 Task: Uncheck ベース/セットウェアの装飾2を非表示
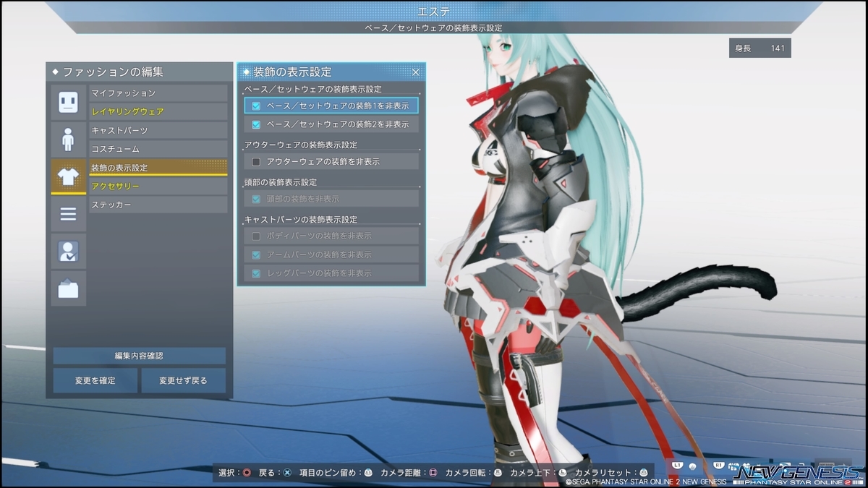[256, 124]
